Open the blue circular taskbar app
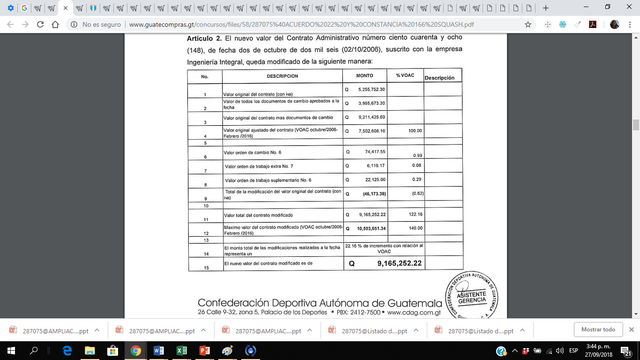 click(x=250, y=351)
